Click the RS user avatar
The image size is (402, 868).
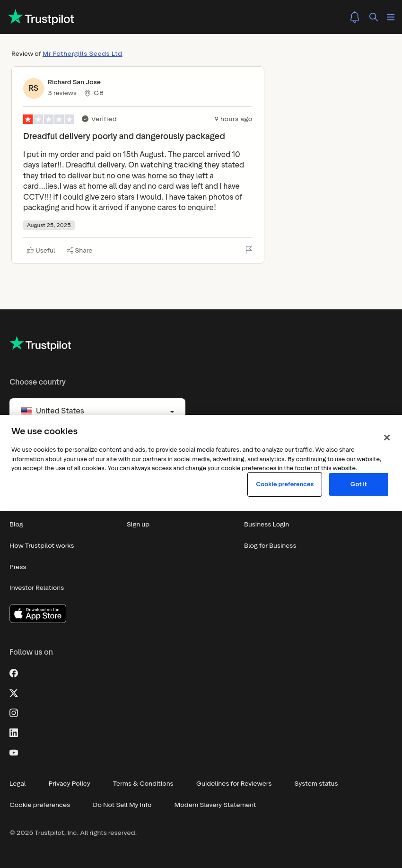(34, 88)
